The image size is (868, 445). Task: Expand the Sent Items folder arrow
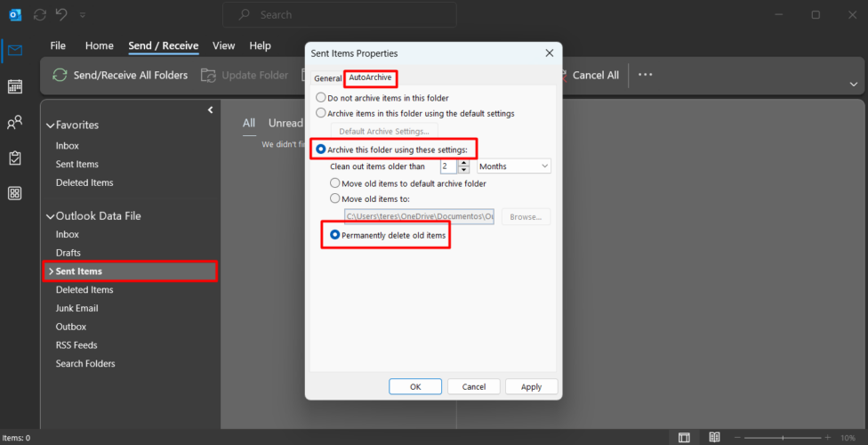[51, 271]
